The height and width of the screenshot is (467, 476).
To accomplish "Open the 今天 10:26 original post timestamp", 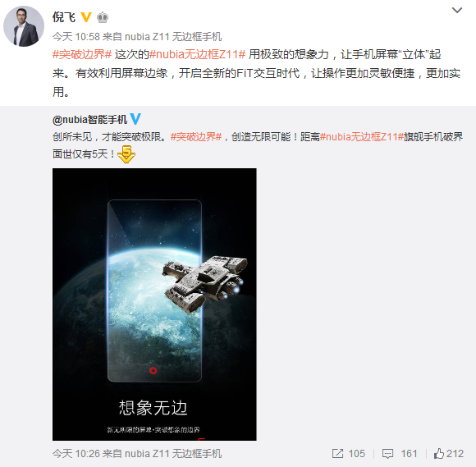I will (x=76, y=454).
